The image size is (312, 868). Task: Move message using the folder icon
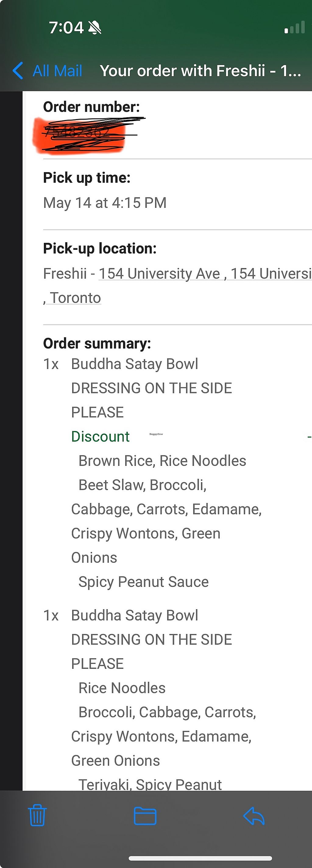click(x=145, y=816)
